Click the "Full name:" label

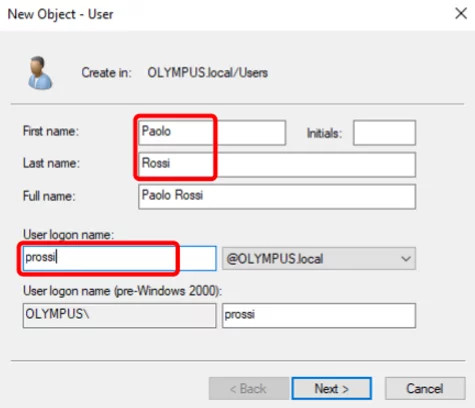49,196
